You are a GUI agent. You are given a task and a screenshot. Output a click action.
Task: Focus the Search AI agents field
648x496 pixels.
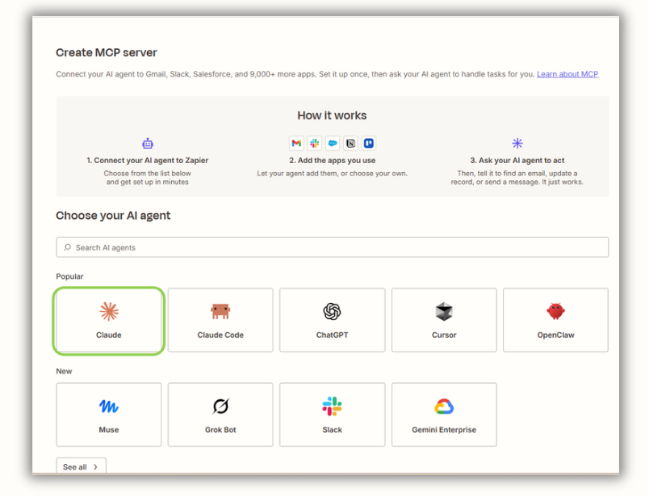coord(332,247)
